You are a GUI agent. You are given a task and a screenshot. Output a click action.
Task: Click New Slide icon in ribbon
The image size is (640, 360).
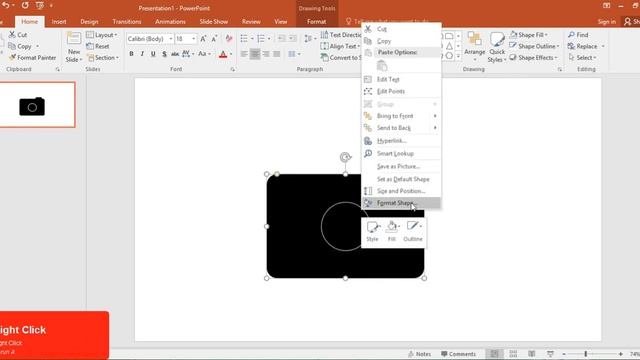74,39
